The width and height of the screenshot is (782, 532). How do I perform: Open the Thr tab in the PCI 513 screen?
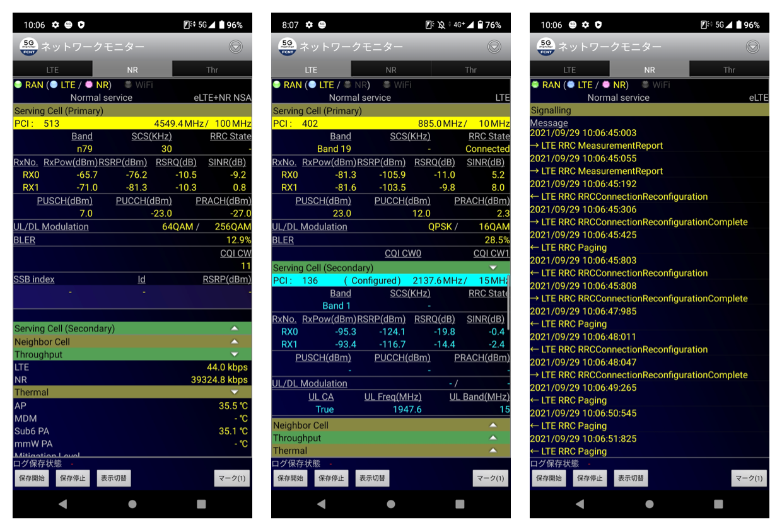[x=212, y=69]
